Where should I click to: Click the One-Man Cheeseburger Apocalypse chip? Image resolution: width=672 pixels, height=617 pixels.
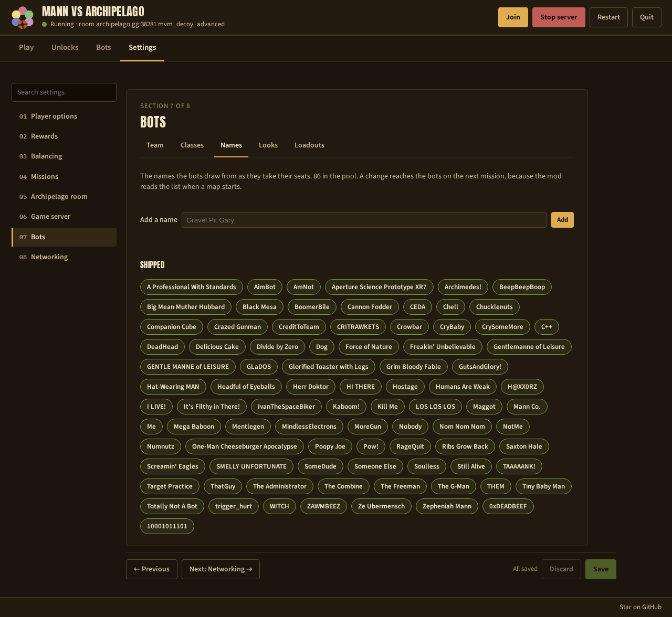pyautogui.click(x=245, y=446)
